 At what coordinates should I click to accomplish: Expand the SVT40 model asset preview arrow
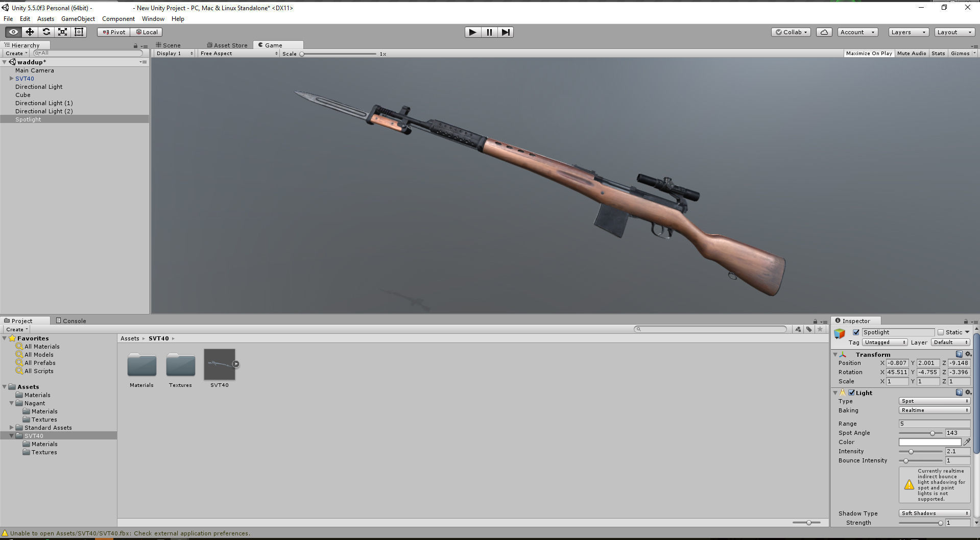click(235, 364)
